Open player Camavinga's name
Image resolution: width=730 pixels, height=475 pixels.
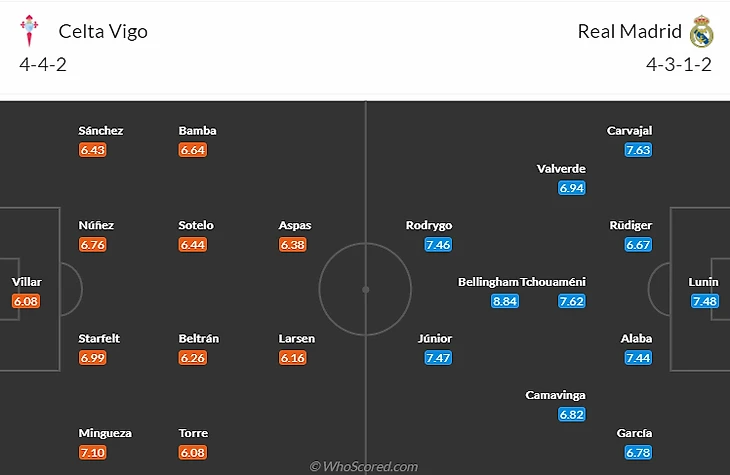tap(555, 395)
